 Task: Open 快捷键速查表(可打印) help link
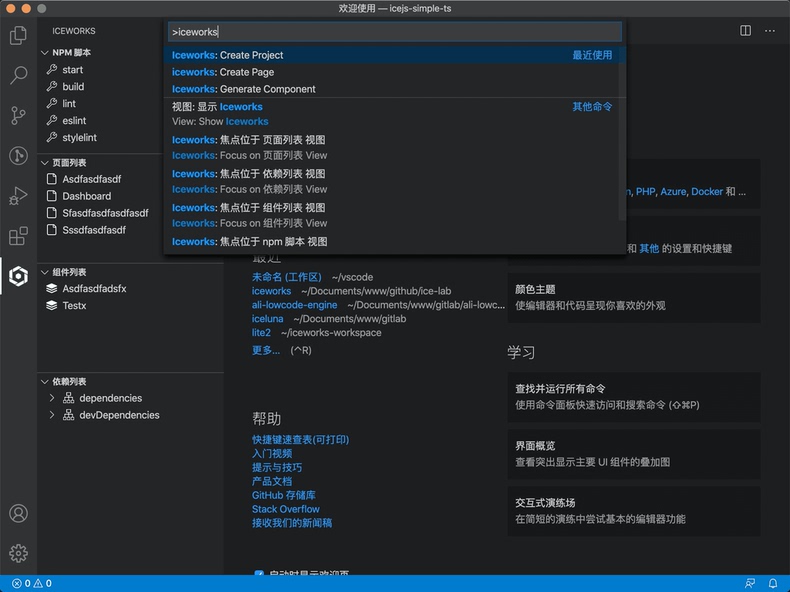pos(300,440)
